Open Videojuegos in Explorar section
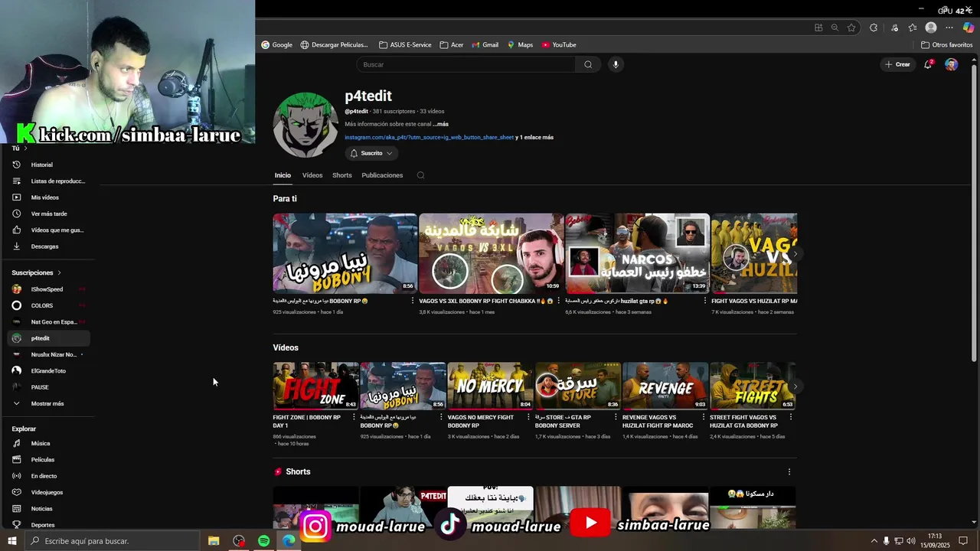The image size is (980, 551). pyautogui.click(x=48, y=492)
